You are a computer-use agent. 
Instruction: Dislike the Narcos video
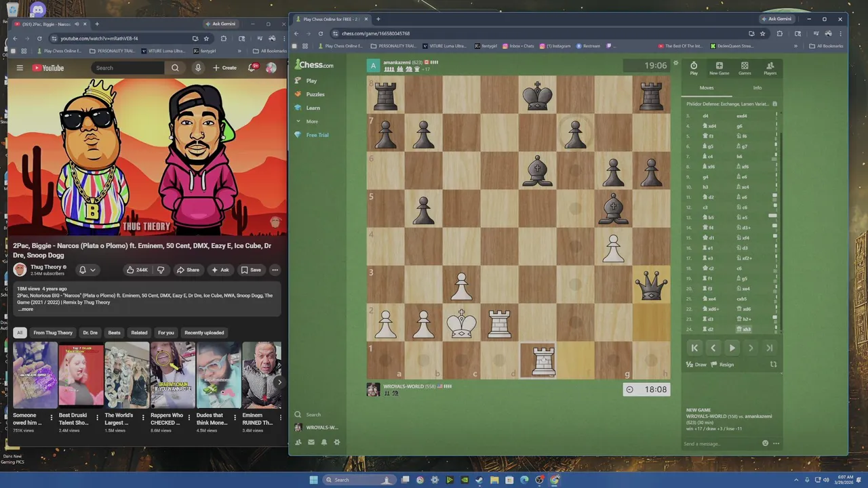click(x=161, y=270)
